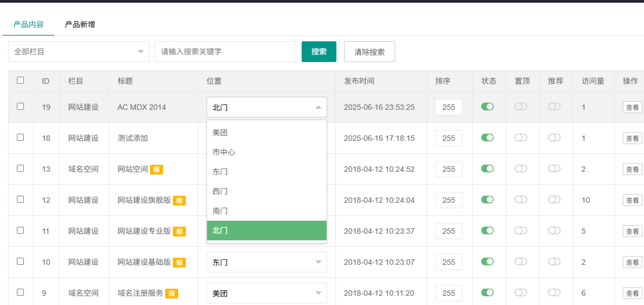644x305 pixels.
Task: Choose 南门 option in the dropdown list
Action: coord(266,211)
